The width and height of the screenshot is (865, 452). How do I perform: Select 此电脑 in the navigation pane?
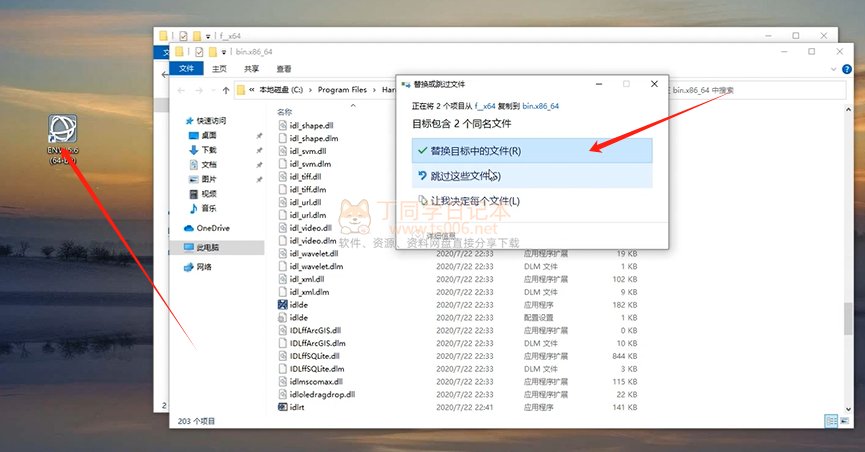click(x=208, y=246)
